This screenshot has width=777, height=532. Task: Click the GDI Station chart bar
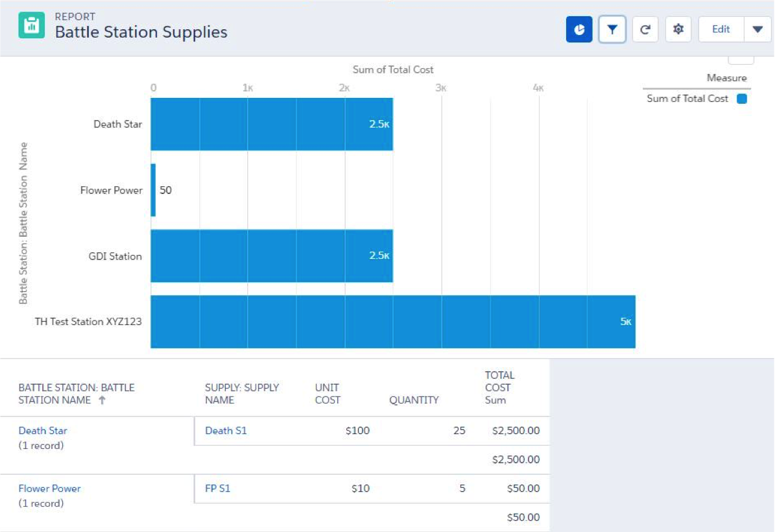272,256
